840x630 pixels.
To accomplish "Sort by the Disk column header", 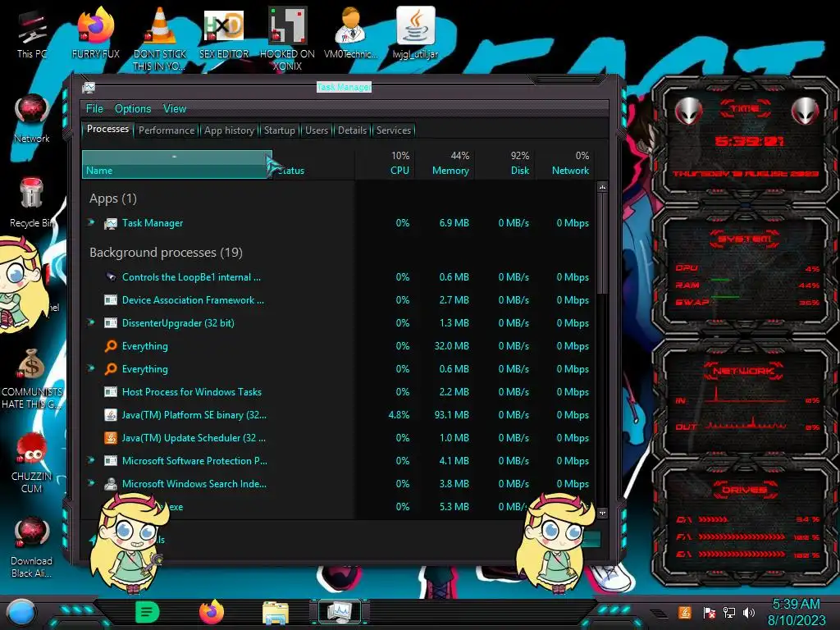I will pos(504,164).
